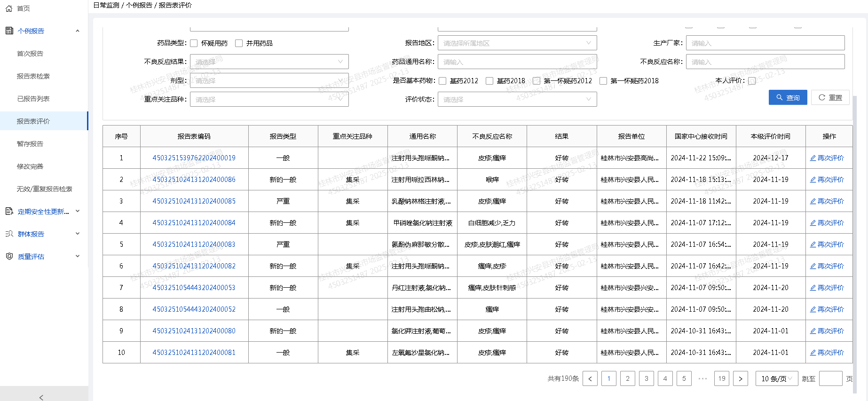Check the 并用药品 checkbox
Screen dimensions: 868x401
239,43
